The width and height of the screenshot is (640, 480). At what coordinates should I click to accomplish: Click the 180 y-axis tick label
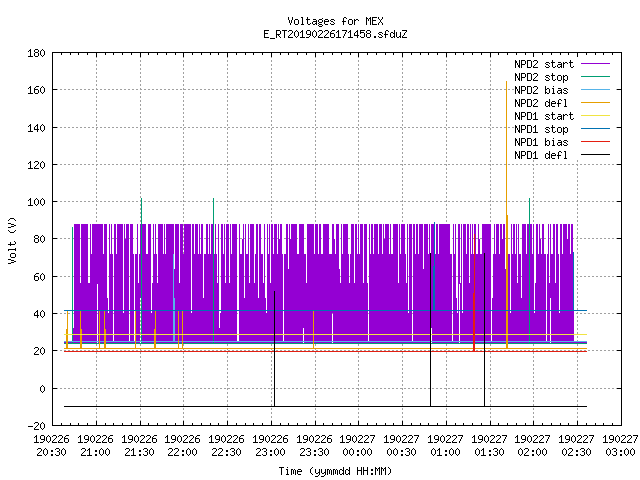[x=36, y=53]
